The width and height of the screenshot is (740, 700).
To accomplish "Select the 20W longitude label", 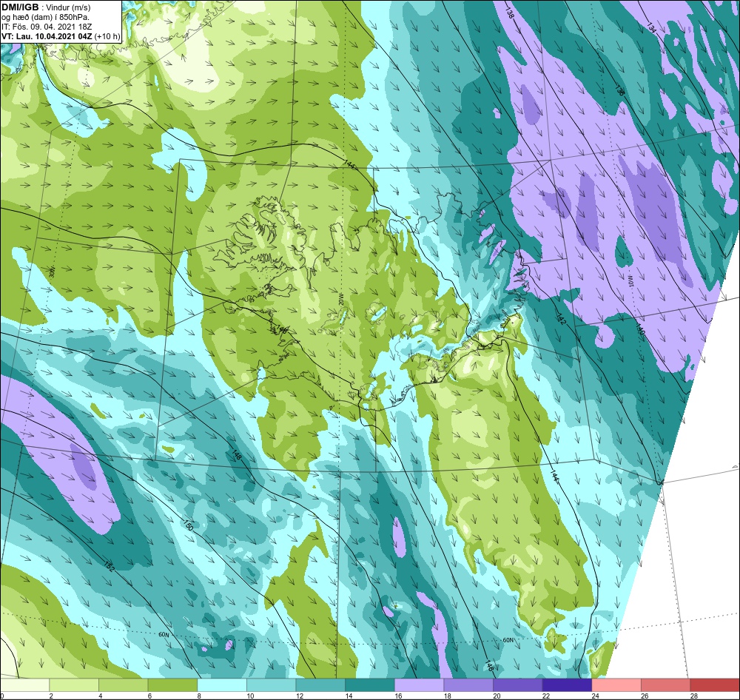I will pos(340,300).
